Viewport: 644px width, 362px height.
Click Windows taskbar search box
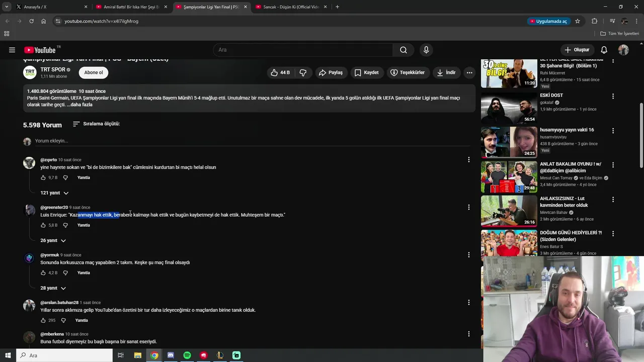(64, 355)
